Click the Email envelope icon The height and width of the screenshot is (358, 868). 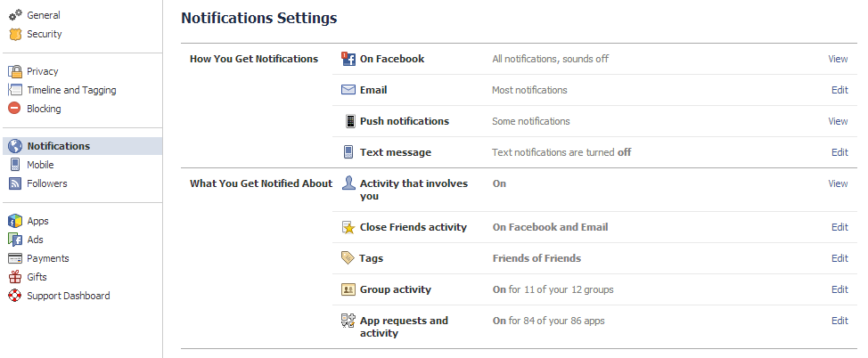(x=348, y=90)
